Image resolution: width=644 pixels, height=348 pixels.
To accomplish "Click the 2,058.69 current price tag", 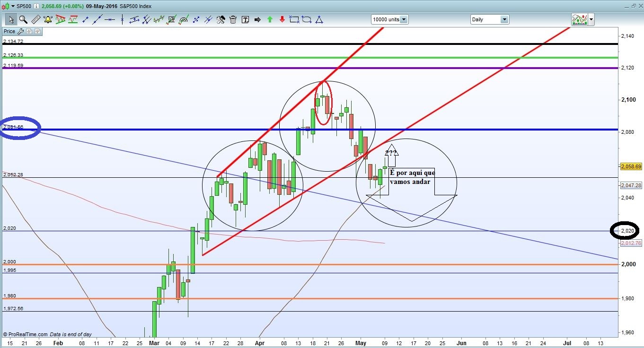I will [x=631, y=166].
